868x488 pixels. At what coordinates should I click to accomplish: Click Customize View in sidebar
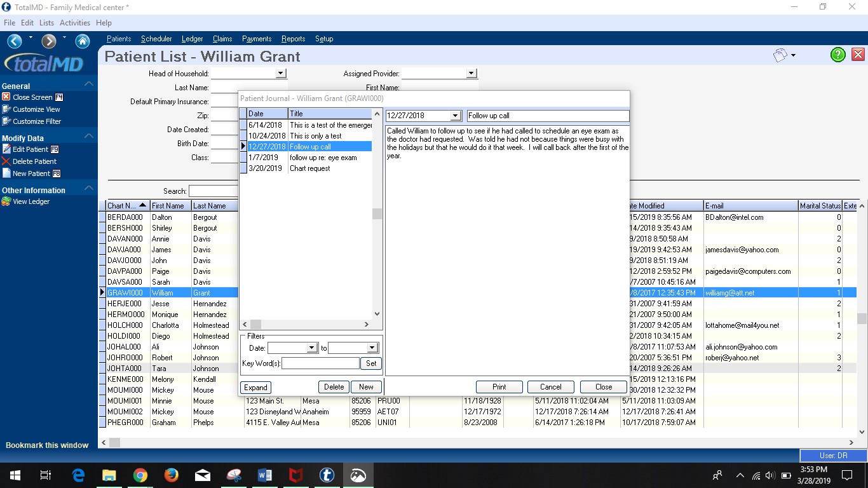(x=31, y=109)
